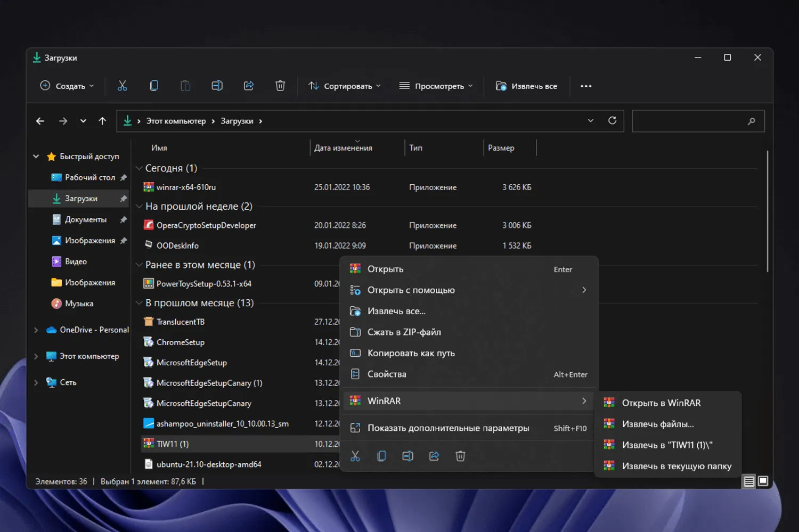Click the share icon in the context menu

tap(434, 456)
